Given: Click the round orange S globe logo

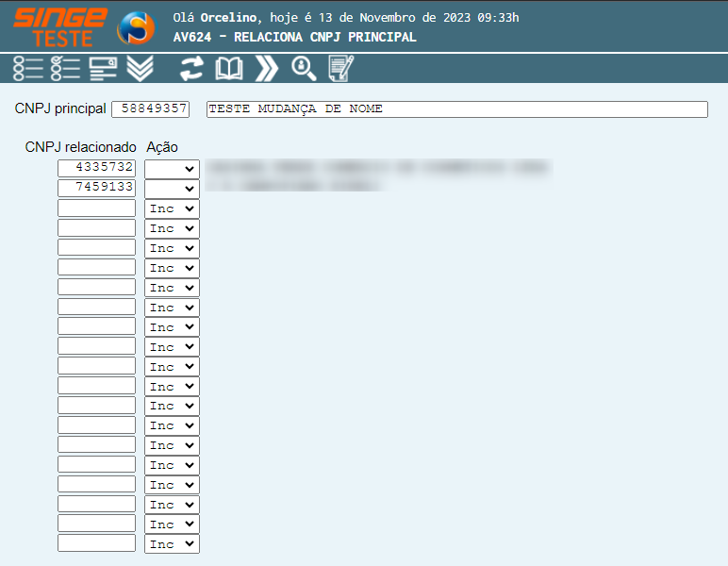Looking at the screenshot, I should tap(135, 27).
